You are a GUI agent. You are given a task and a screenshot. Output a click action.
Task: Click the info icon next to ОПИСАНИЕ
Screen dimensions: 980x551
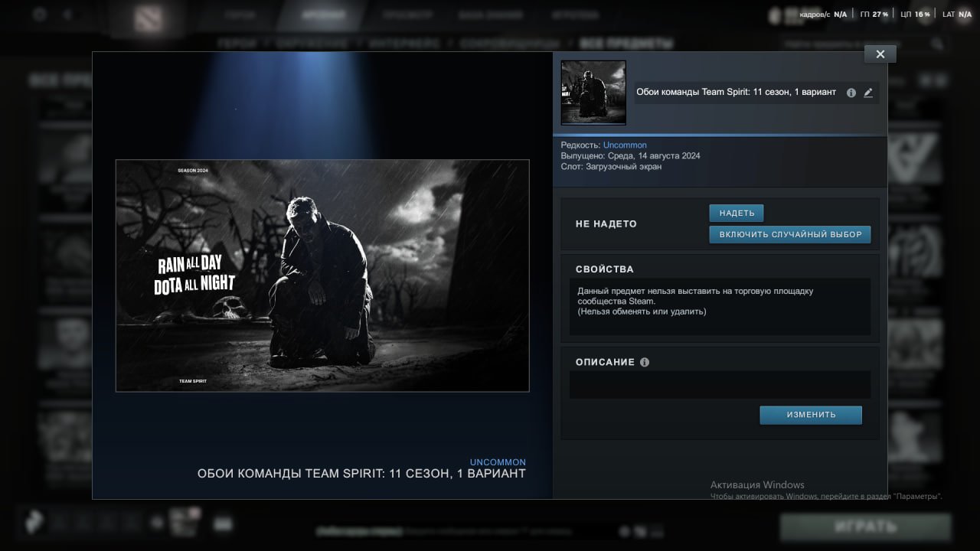(645, 362)
